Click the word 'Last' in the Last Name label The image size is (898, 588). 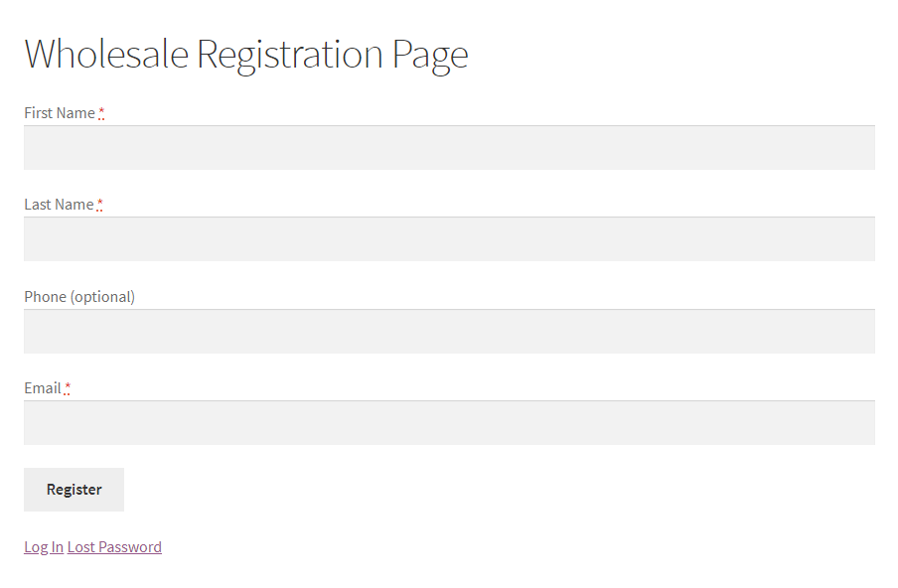[x=38, y=205]
